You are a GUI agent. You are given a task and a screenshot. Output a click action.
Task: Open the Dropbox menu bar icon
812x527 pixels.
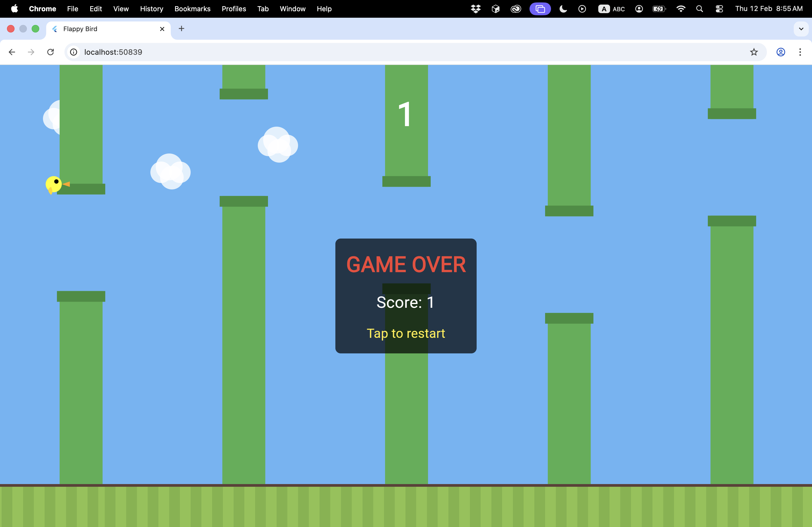click(476, 9)
